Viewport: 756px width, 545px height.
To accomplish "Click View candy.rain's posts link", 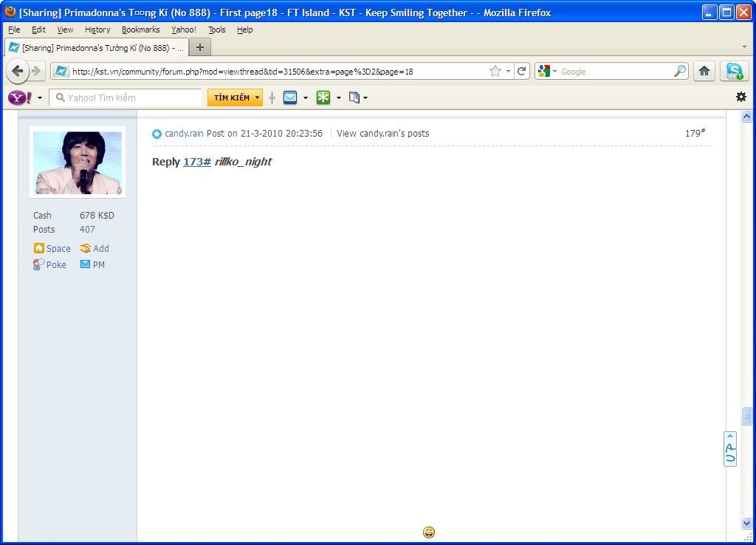I will tap(383, 134).
